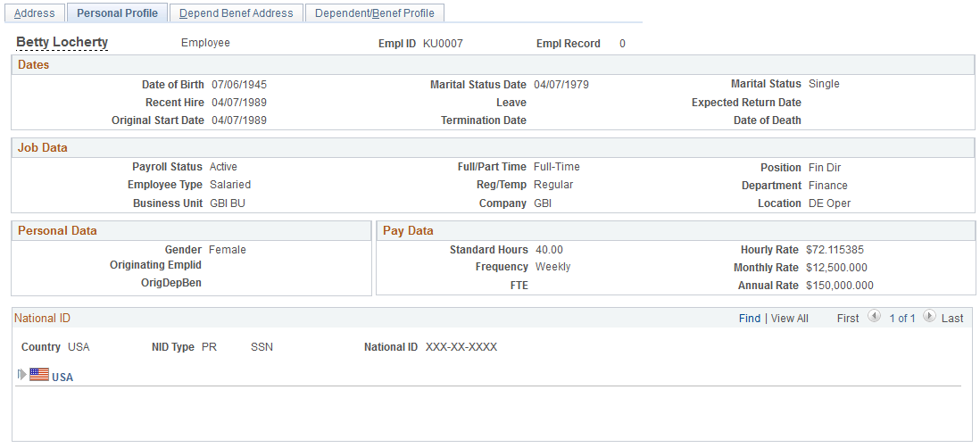980x448 pixels.
Task: Show next row arrow in National ID
Action: point(929,317)
